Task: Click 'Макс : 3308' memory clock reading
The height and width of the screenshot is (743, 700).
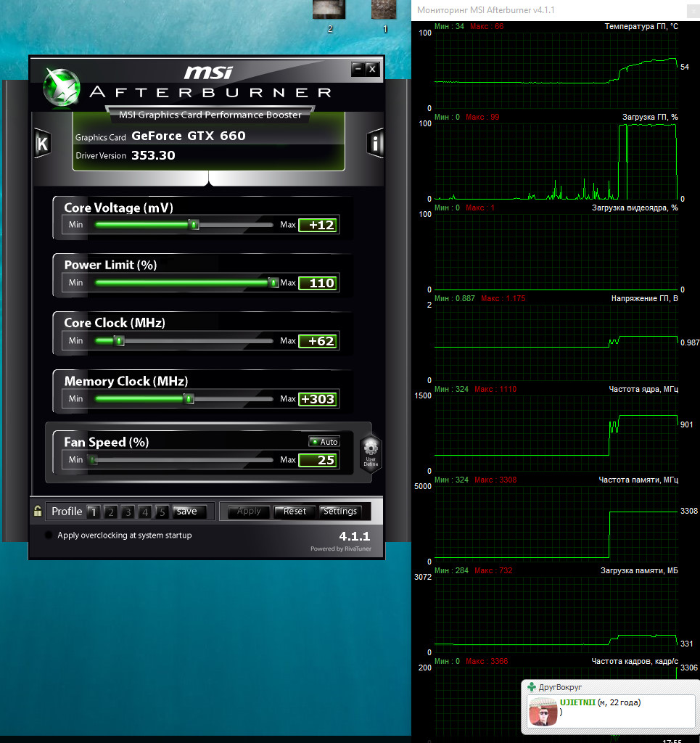Action: [x=495, y=480]
